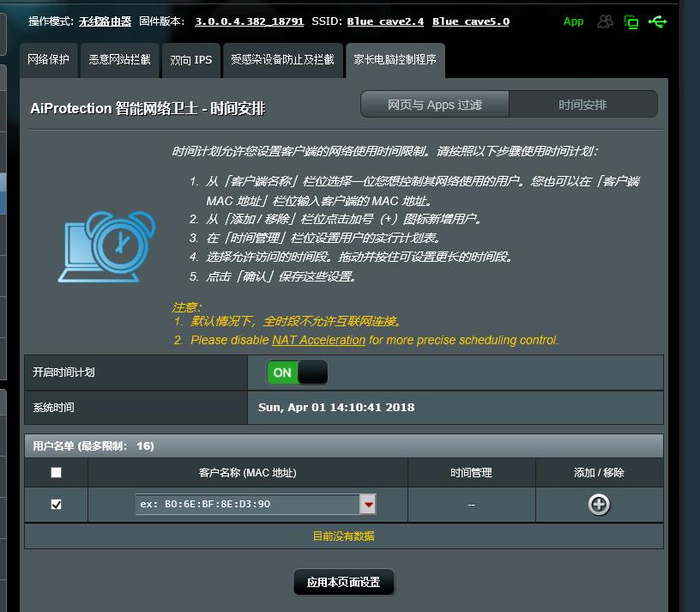
Task: Click the 客户名称 (MAC 地址) column header
Action: point(248,473)
